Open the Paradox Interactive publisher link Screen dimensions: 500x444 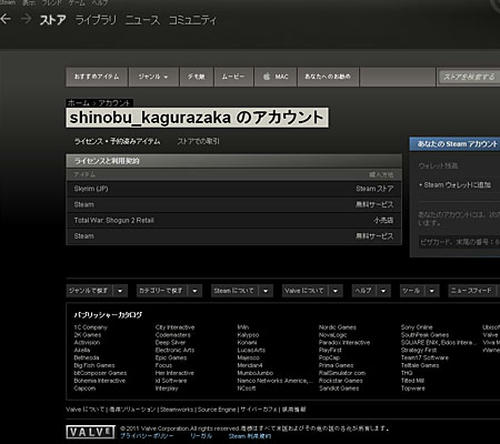click(344, 342)
